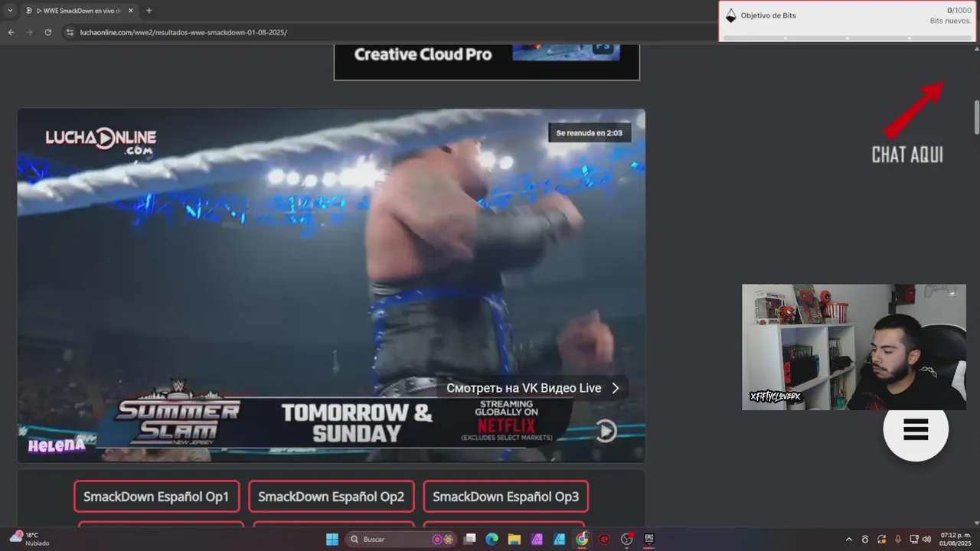Open File Explorer from taskbar
This screenshot has height=551, width=980.
pyautogui.click(x=514, y=540)
